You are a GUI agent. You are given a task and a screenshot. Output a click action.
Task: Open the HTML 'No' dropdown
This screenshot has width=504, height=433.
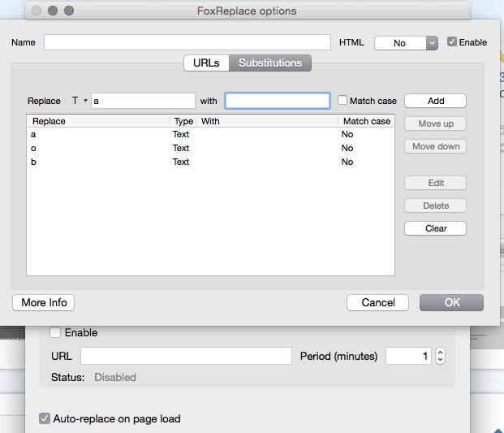406,43
